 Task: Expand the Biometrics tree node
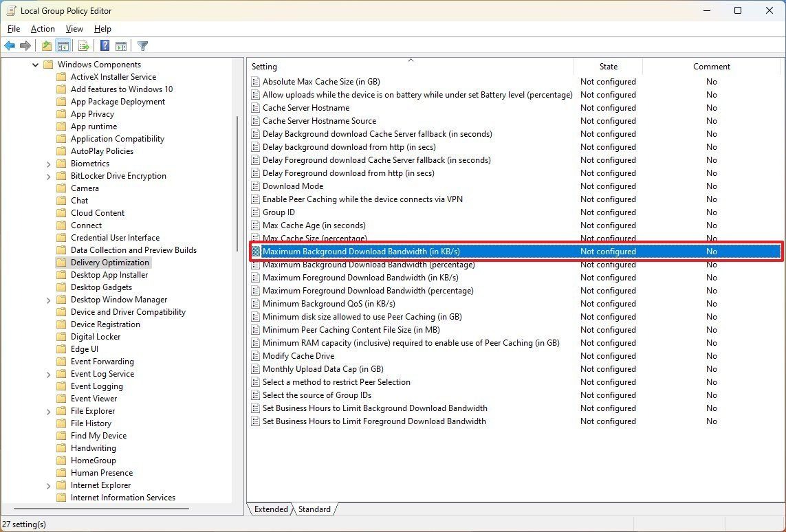48,164
